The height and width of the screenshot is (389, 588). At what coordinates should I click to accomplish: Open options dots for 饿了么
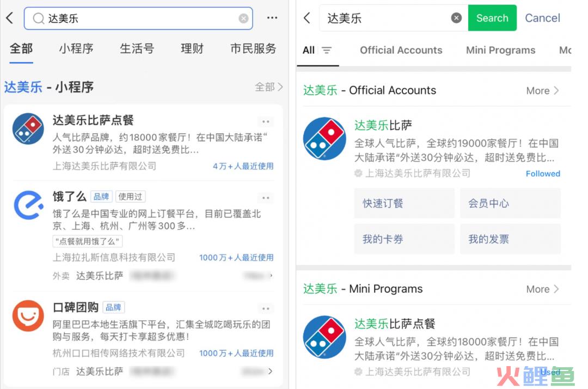click(266, 198)
